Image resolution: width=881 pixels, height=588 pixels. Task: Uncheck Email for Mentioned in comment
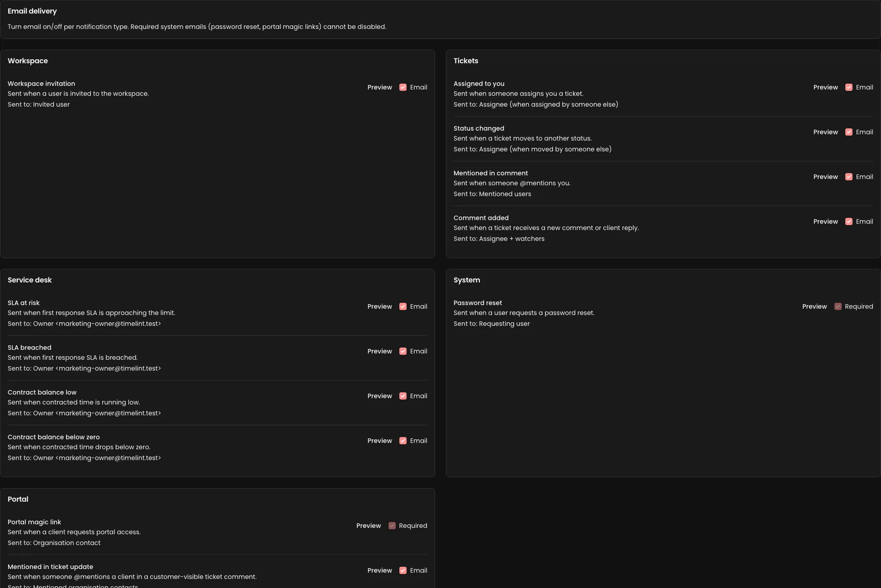[x=849, y=177]
